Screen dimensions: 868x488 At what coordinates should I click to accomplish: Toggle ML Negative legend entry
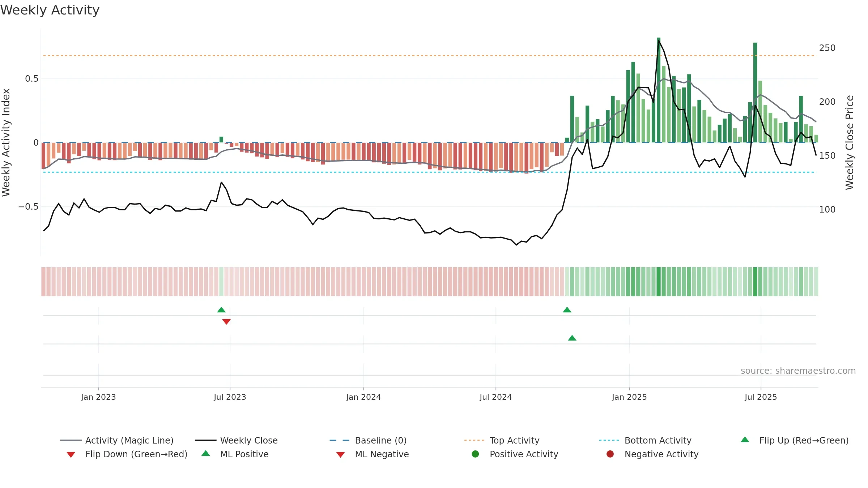pyautogui.click(x=373, y=454)
